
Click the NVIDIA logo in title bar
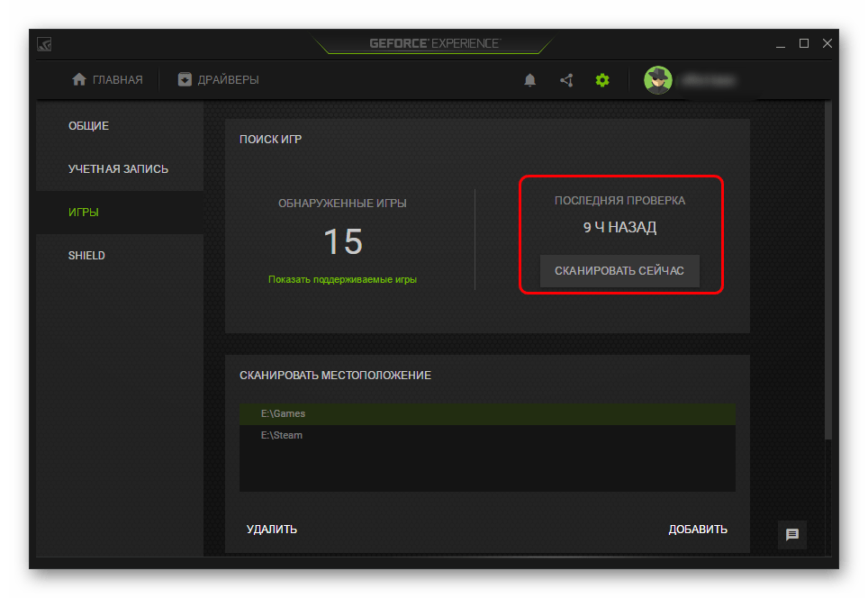tap(44, 43)
